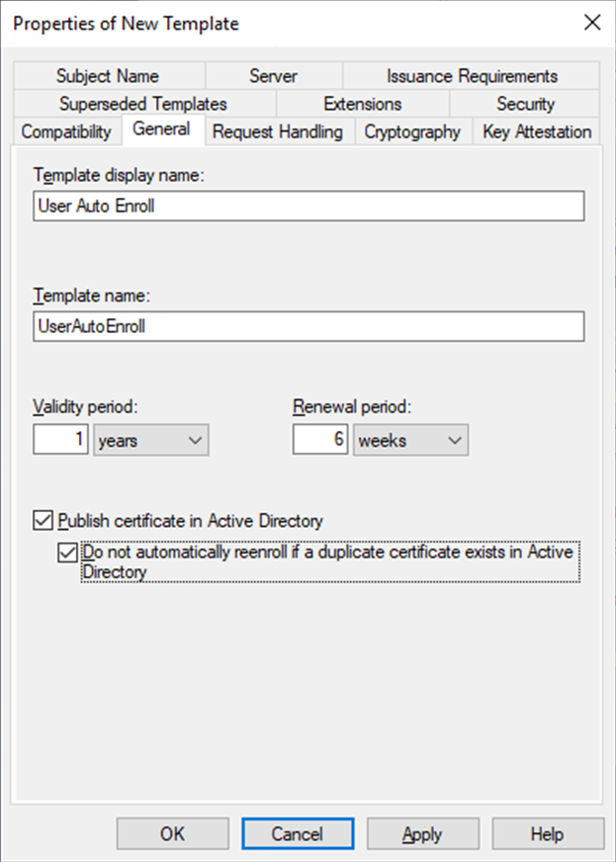Switch to the Security tab
Image resolution: width=616 pixels, height=862 pixels.
[x=525, y=104]
